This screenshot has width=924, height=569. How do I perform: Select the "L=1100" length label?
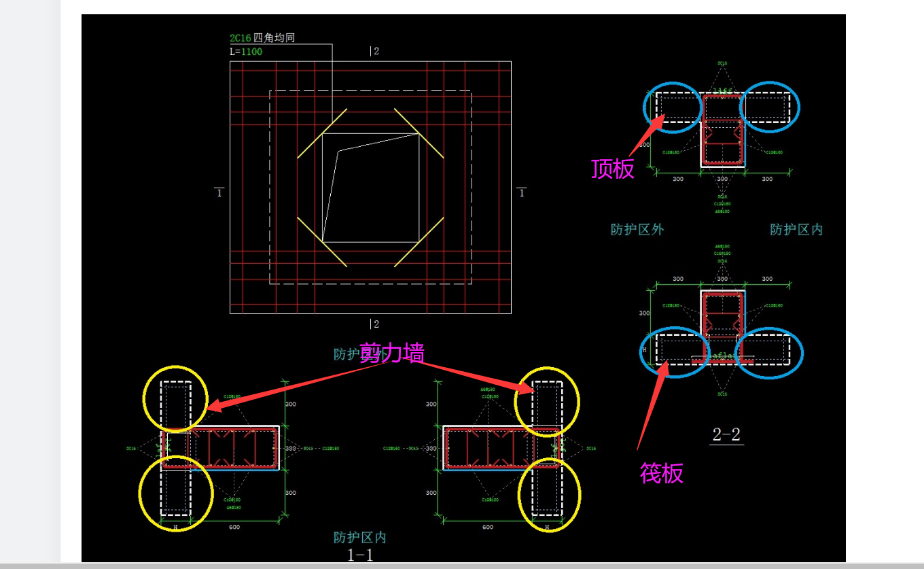click(x=246, y=52)
